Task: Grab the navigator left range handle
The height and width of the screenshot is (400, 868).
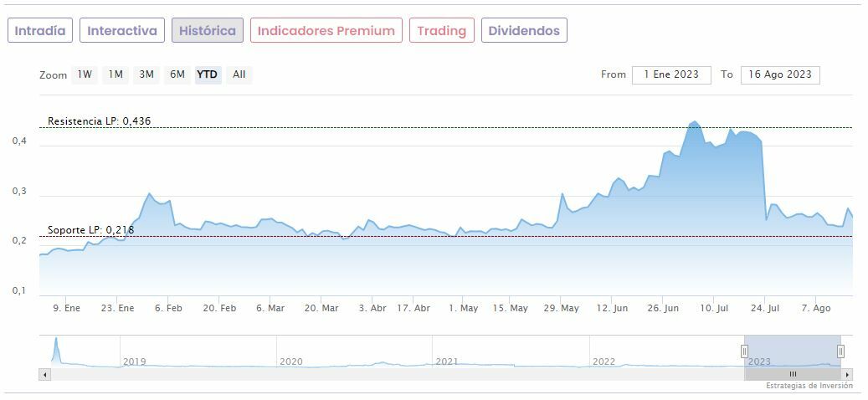Action: coord(744,351)
